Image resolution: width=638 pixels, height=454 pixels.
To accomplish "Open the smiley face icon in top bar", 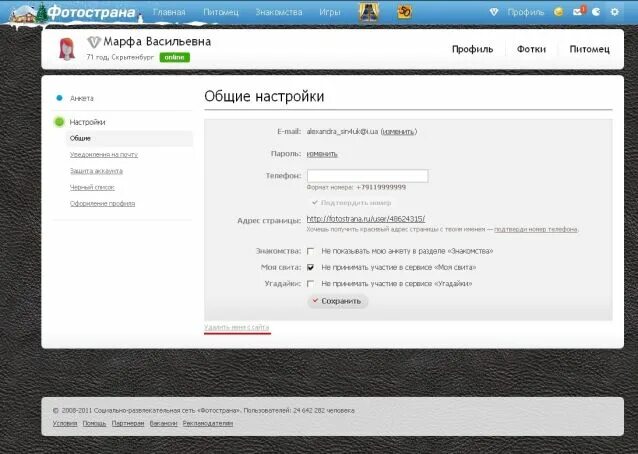I will pyautogui.click(x=559, y=12).
